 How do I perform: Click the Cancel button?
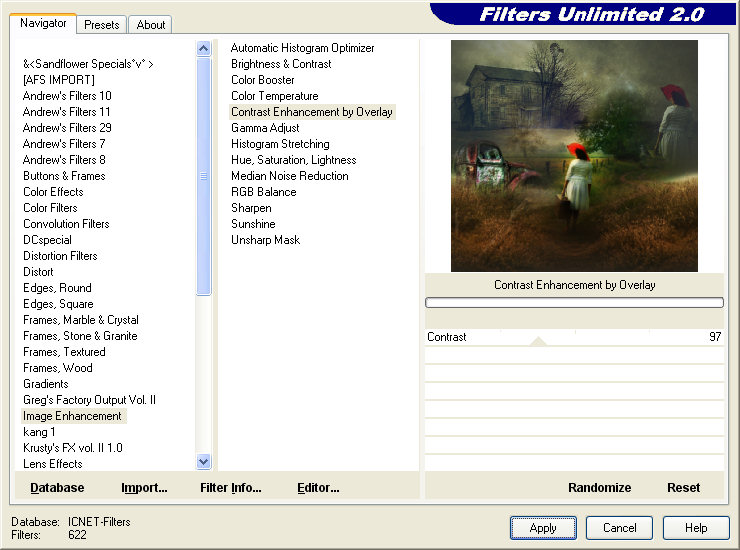click(x=619, y=528)
